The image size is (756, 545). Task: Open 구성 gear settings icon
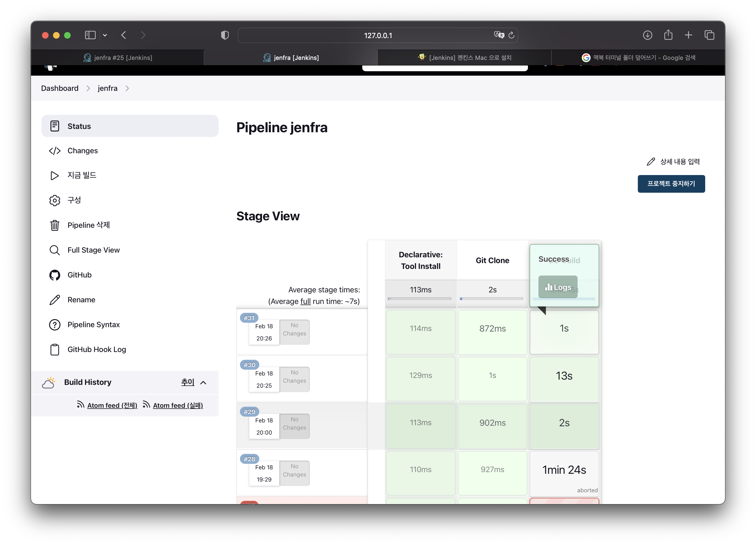coord(55,200)
